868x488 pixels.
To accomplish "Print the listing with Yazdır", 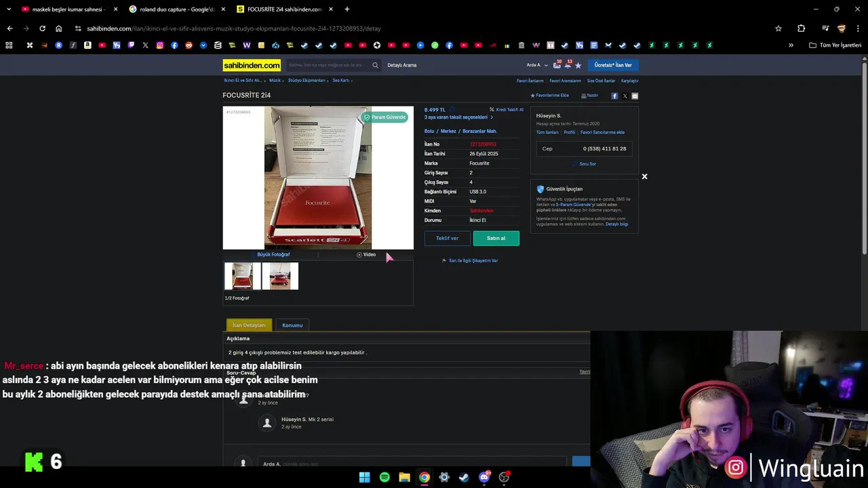I will coord(589,96).
